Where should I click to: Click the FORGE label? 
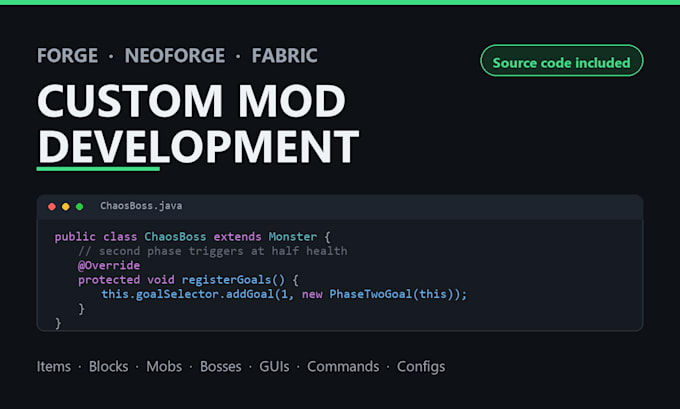coord(68,56)
